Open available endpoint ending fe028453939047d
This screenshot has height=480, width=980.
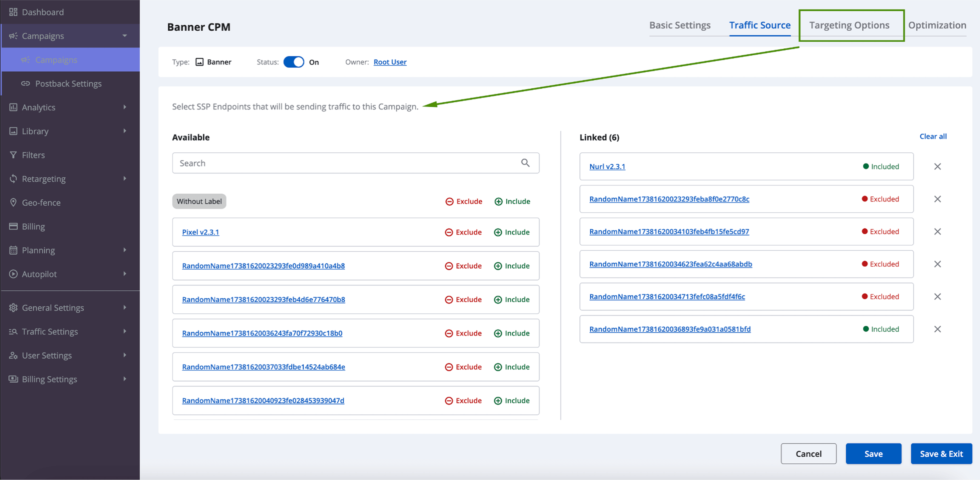263,401
